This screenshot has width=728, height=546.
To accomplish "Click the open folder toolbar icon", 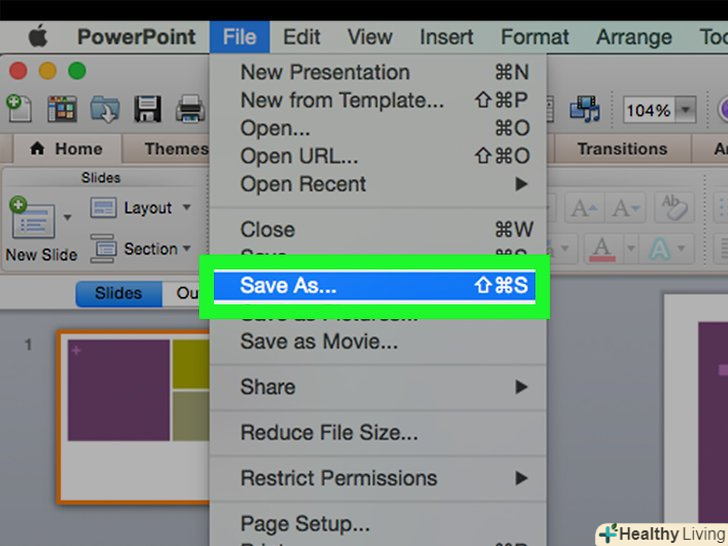I will tap(105, 108).
